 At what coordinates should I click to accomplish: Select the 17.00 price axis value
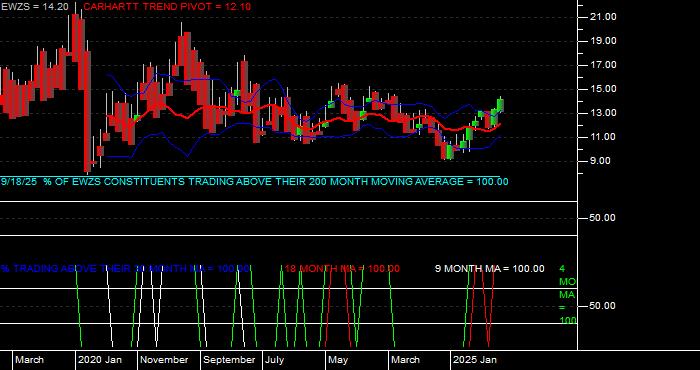coord(604,65)
